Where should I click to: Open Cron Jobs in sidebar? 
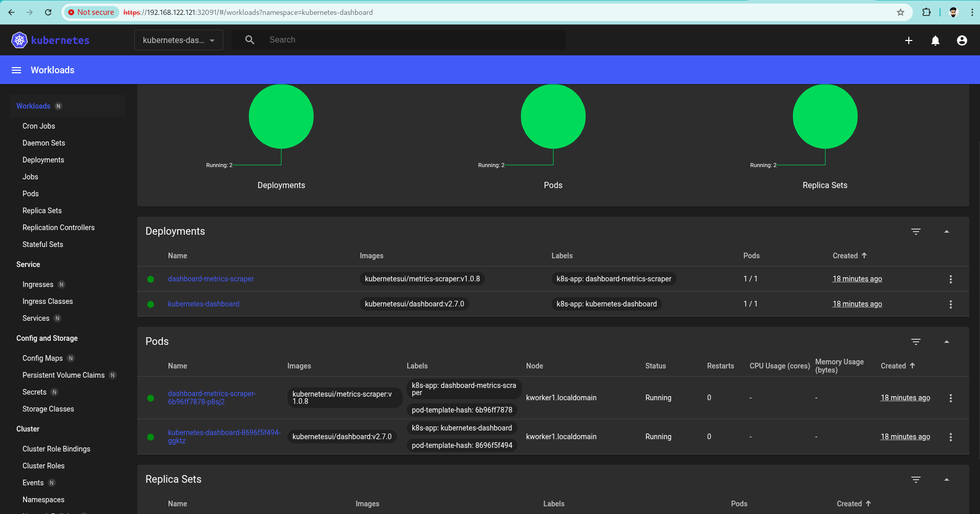(38, 126)
